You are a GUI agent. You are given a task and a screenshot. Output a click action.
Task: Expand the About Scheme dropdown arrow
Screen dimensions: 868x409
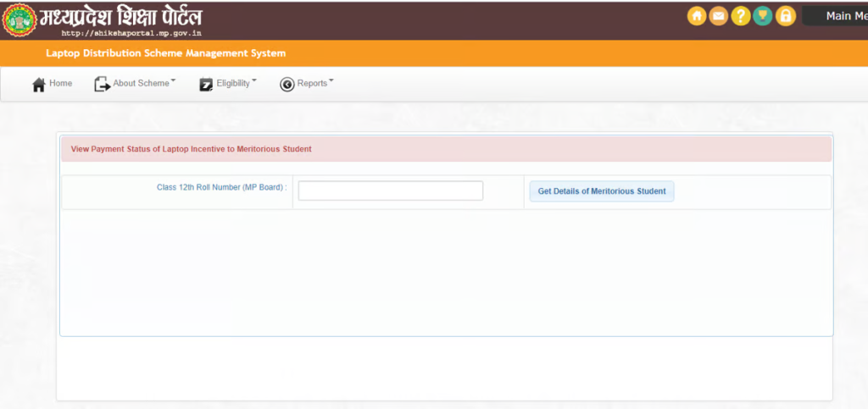[174, 81]
